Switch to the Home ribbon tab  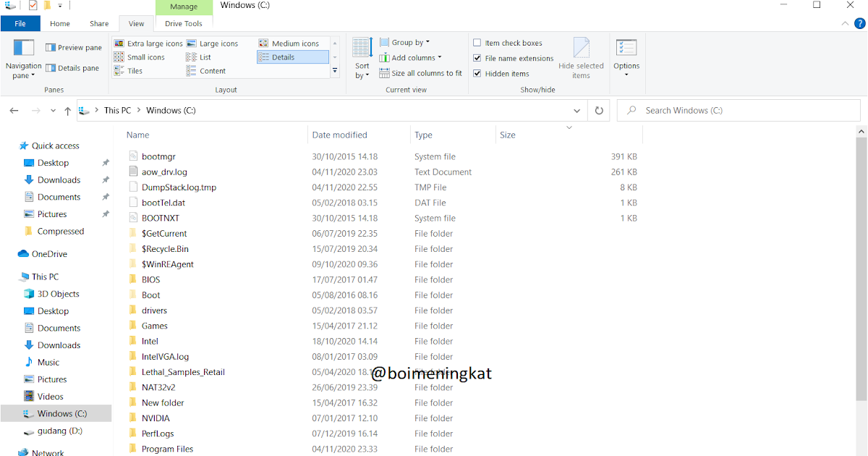(60, 24)
